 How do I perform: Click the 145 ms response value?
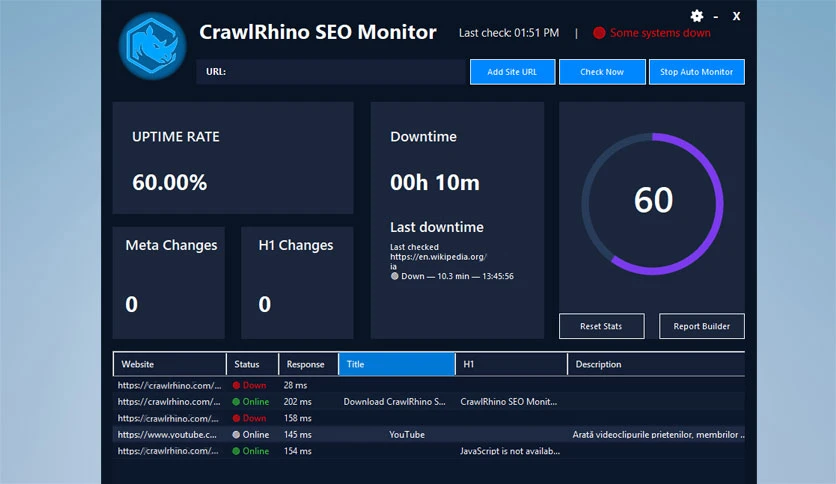tap(298, 434)
